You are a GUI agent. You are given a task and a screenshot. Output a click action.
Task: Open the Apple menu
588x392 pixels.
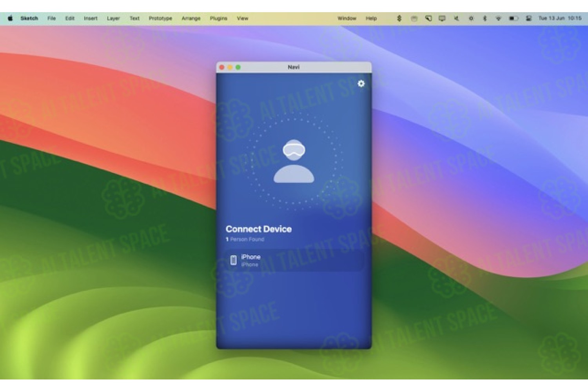[x=10, y=18]
